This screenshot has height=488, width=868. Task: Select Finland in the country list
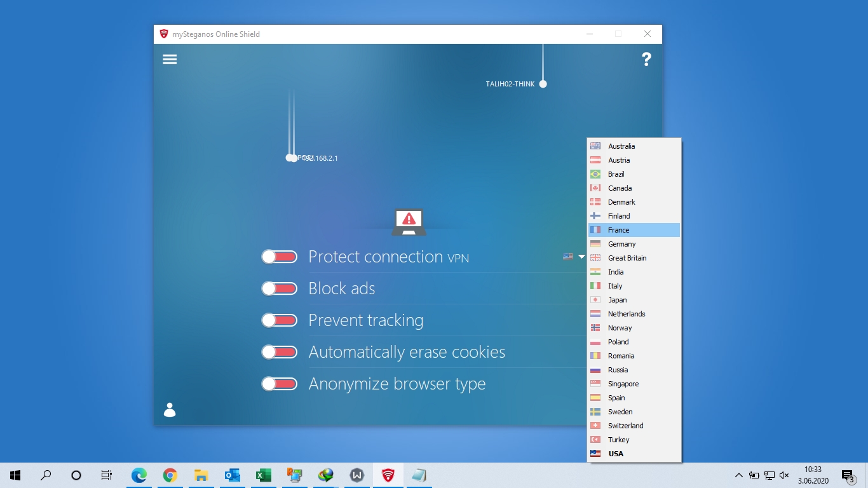(x=634, y=216)
